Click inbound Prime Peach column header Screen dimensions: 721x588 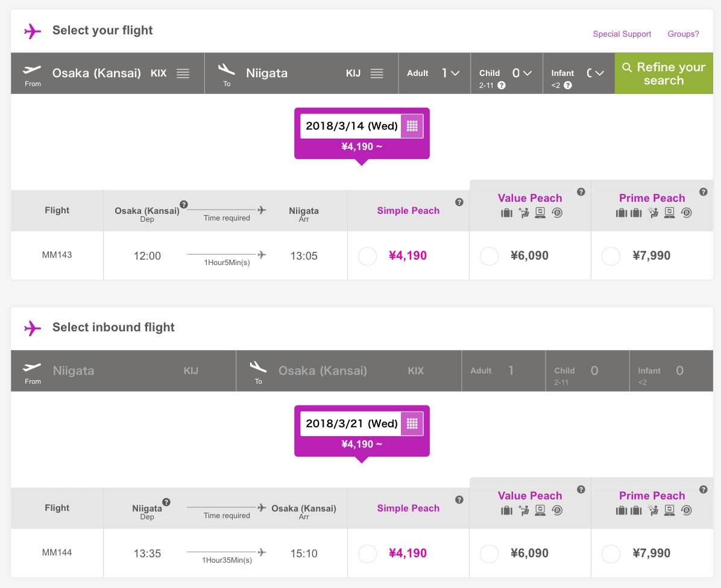652,496
